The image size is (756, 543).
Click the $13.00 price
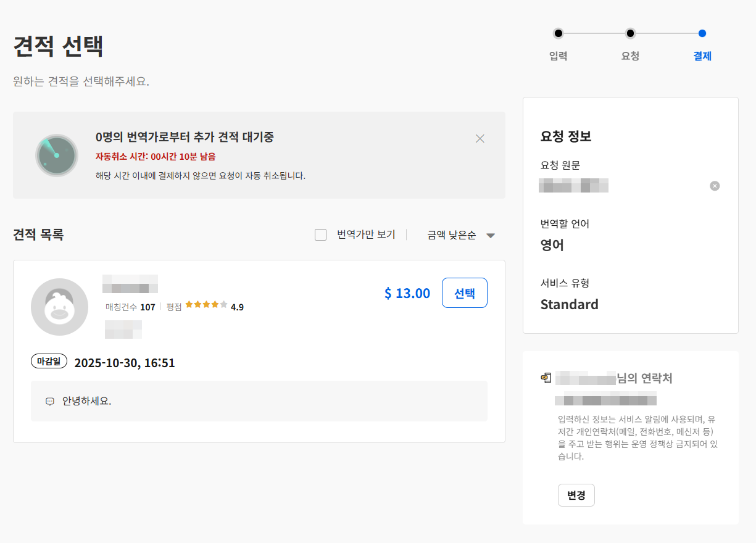coord(407,293)
